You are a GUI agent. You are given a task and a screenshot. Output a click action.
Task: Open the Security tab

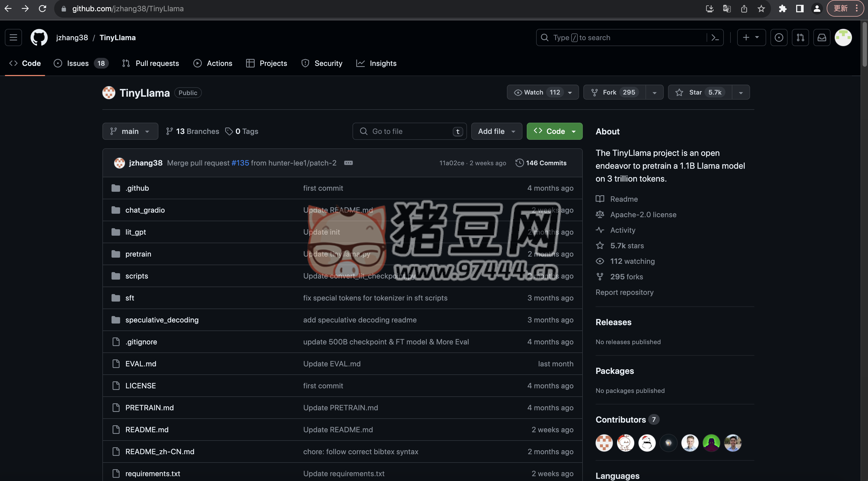(322, 63)
